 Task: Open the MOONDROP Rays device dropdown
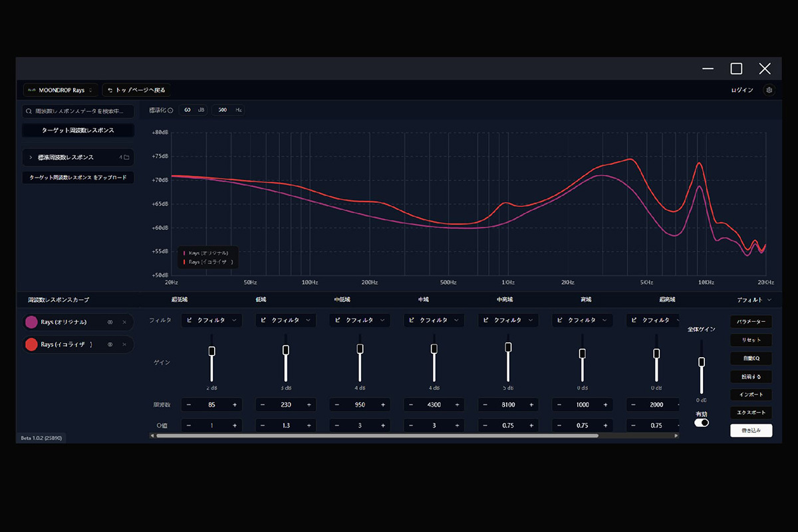pos(61,90)
